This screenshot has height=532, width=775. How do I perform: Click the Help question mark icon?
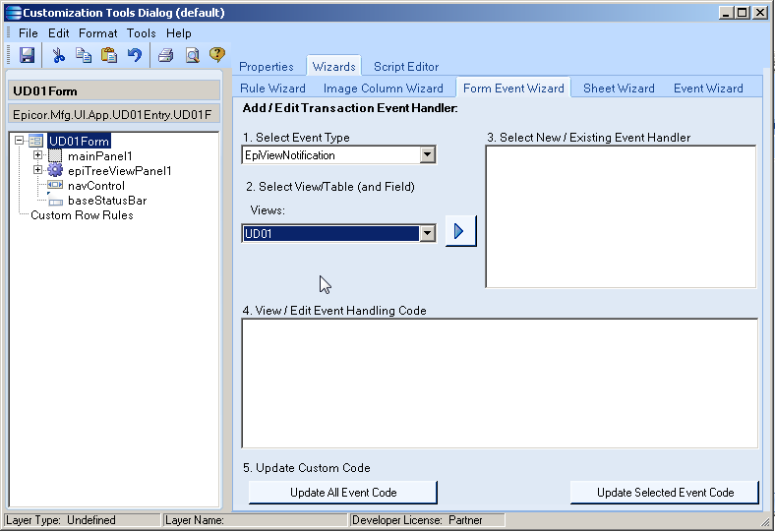217,54
